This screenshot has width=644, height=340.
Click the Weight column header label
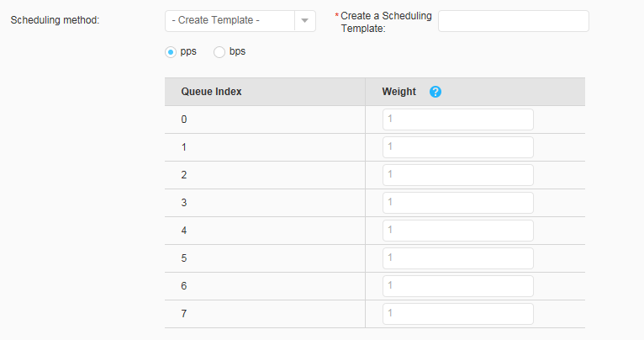tap(399, 92)
